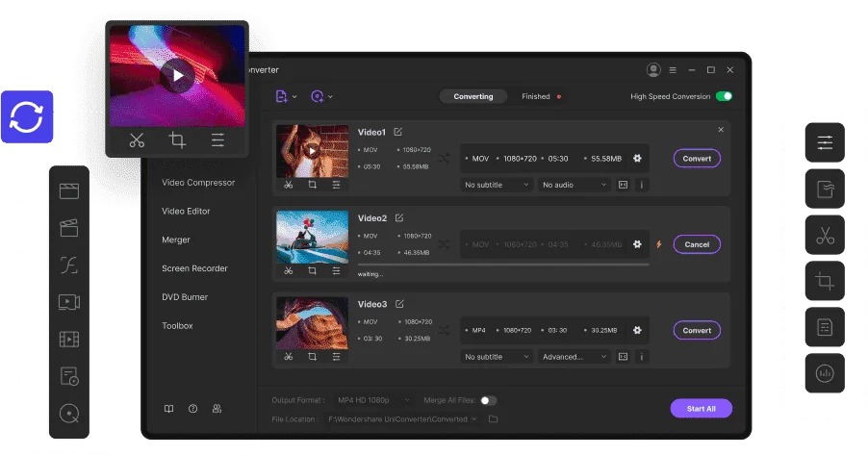Image resolution: width=868 pixels, height=455 pixels.
Task: Click Video1 watermark image icon
Action: point(623,185)
